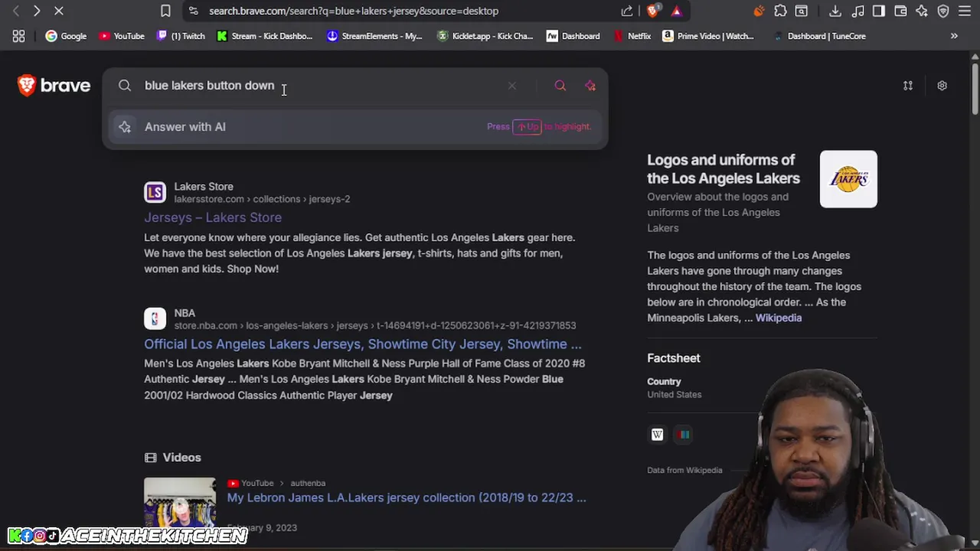Go to Brave Search home via logo
This screenshot has width=980, height=551.
tap(54, 86)
